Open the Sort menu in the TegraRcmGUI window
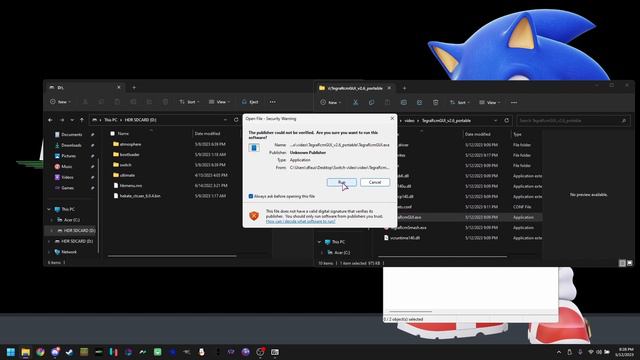 coord(459,102)
